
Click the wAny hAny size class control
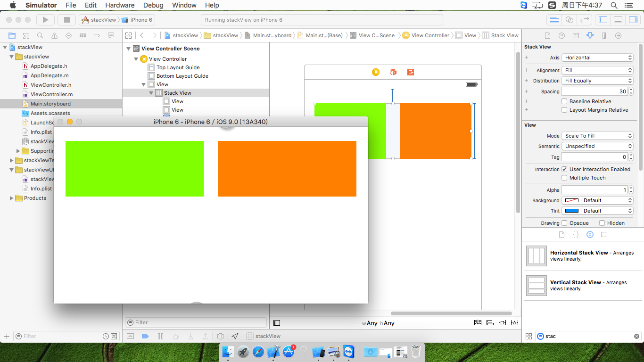click(378, 323)
